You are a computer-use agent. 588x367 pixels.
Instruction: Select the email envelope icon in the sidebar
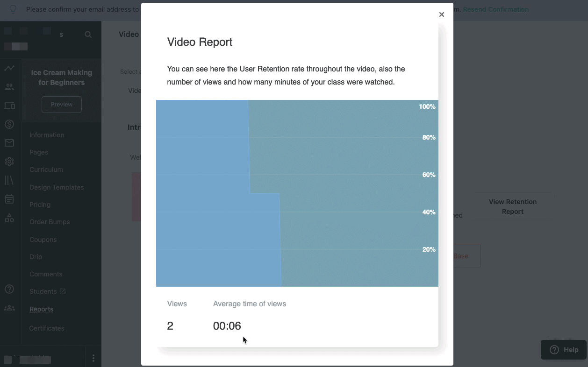(9, 143)
